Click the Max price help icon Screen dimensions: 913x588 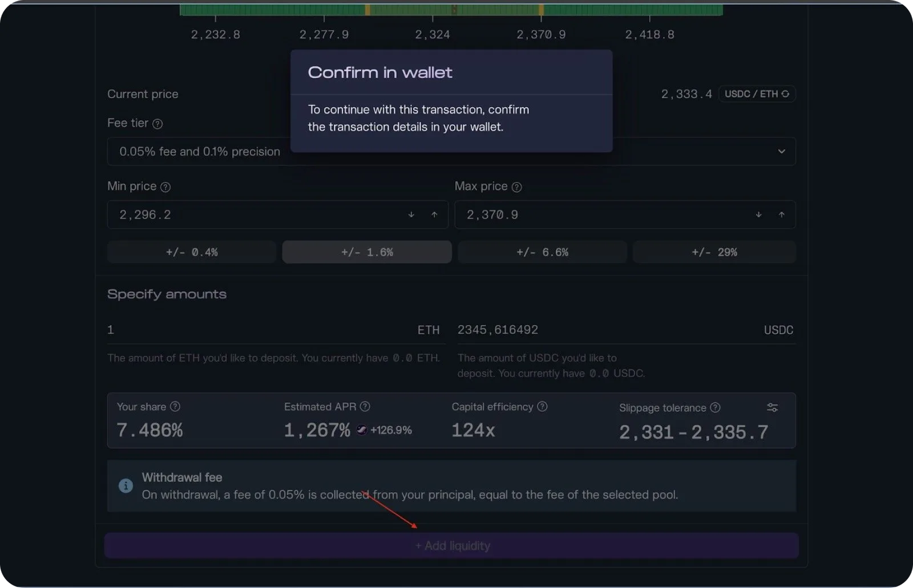516,187
